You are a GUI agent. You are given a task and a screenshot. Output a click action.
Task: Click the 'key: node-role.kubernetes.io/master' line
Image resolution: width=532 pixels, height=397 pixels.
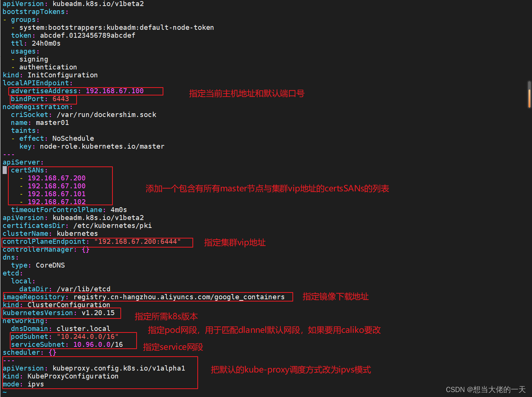[x=92, y=146]
